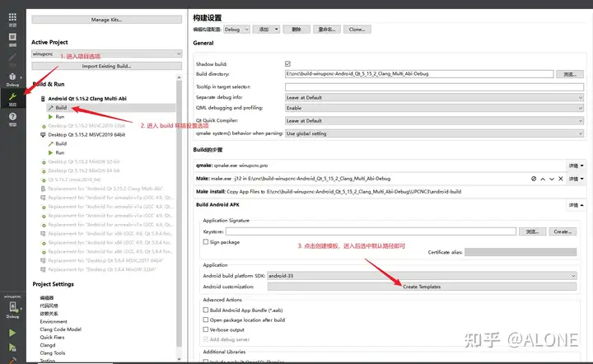The image size is (593, 364).
Task: Open the Add configuration dropdown button
Action: [x=266, y=30]
